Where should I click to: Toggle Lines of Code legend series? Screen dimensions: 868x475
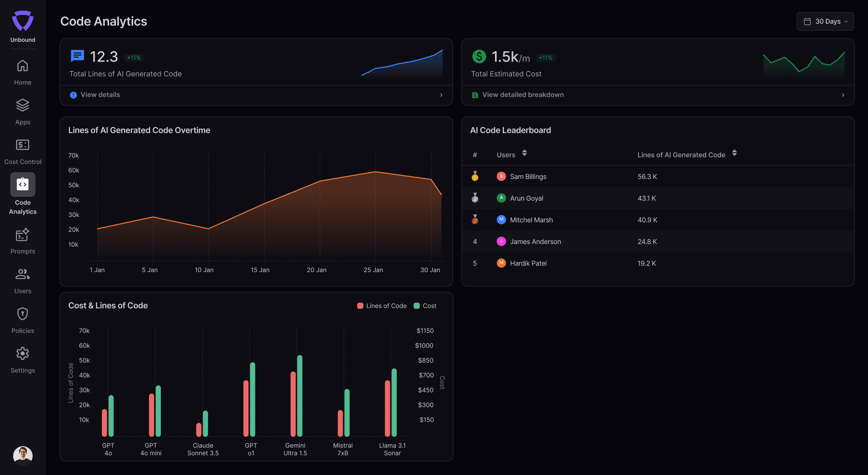click(382, 306)
